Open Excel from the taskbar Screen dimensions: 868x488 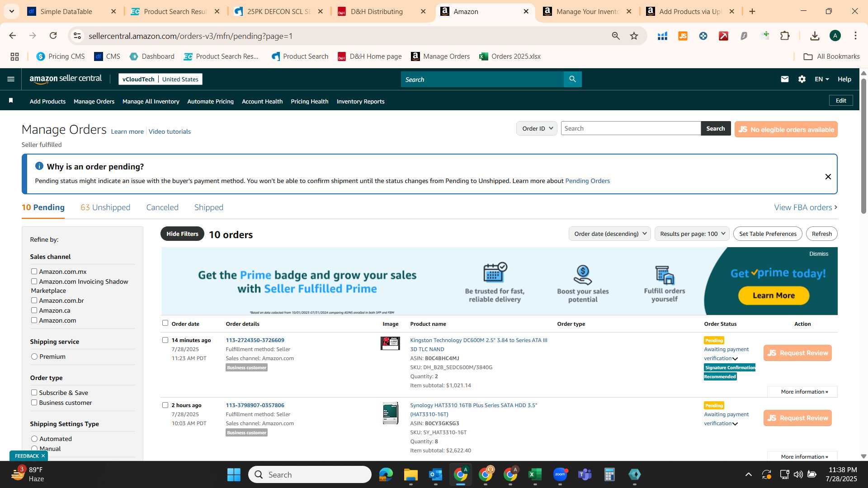click(535, 474)
